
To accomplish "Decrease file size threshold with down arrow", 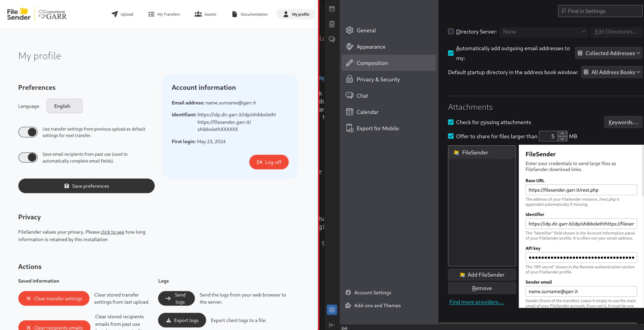I will coord(562,139).
